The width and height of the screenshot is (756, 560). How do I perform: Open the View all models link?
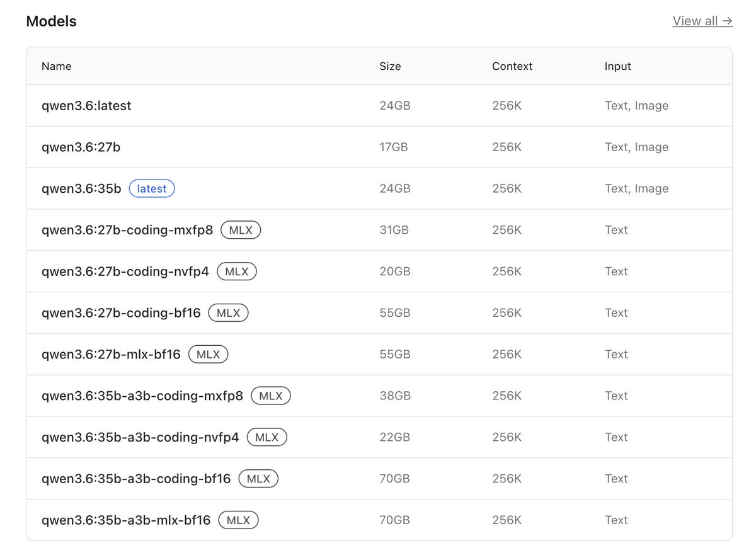[702, 21]
